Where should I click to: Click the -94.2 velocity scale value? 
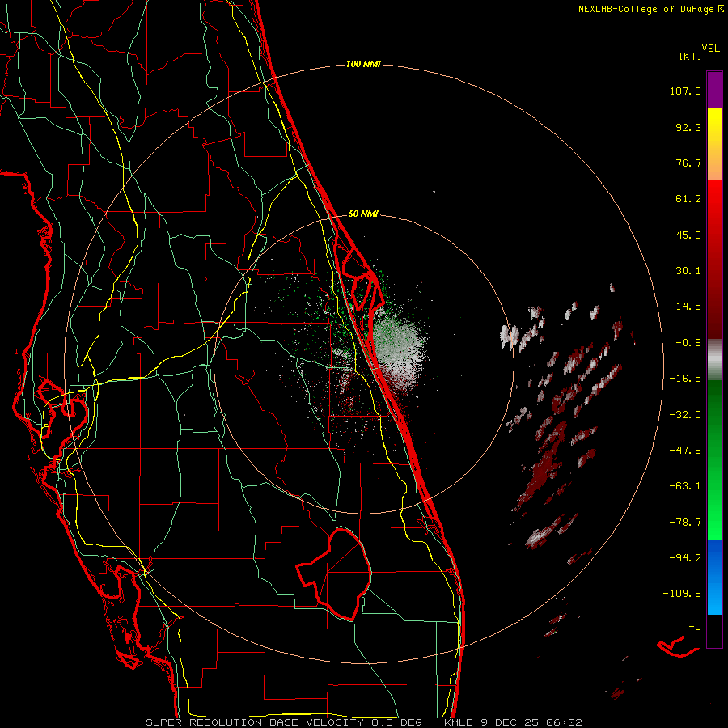pos(685,557)
